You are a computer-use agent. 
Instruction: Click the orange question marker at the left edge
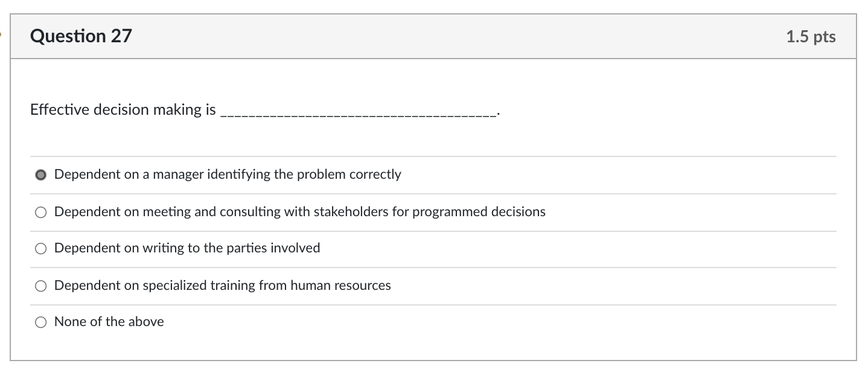coord(2,35)
